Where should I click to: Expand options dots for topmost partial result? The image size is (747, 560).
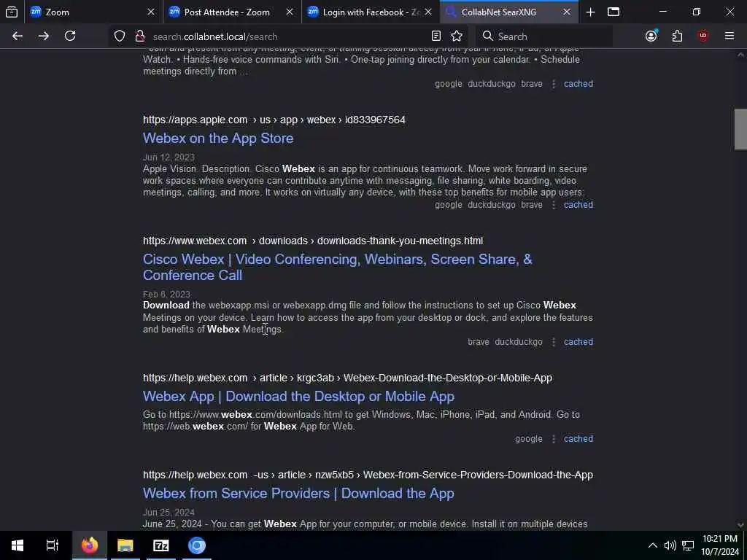(554, 84)
